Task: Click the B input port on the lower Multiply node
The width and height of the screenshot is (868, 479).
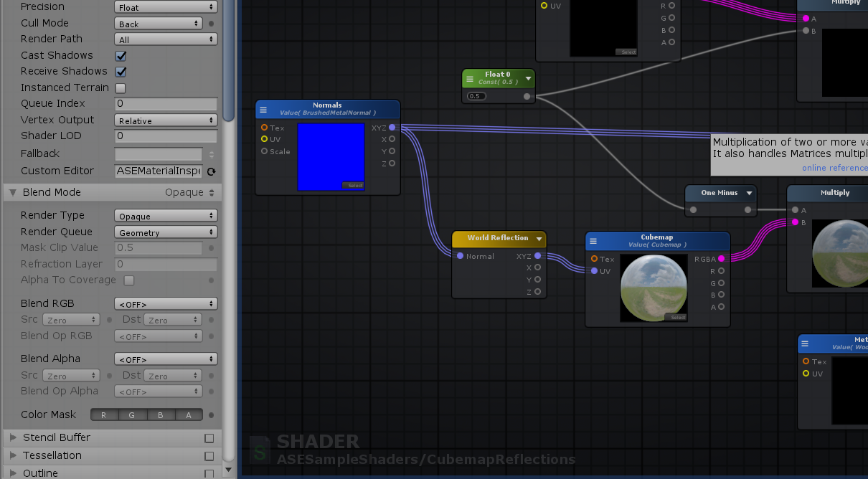Action: pyautogui.click(x=796, y=222)
